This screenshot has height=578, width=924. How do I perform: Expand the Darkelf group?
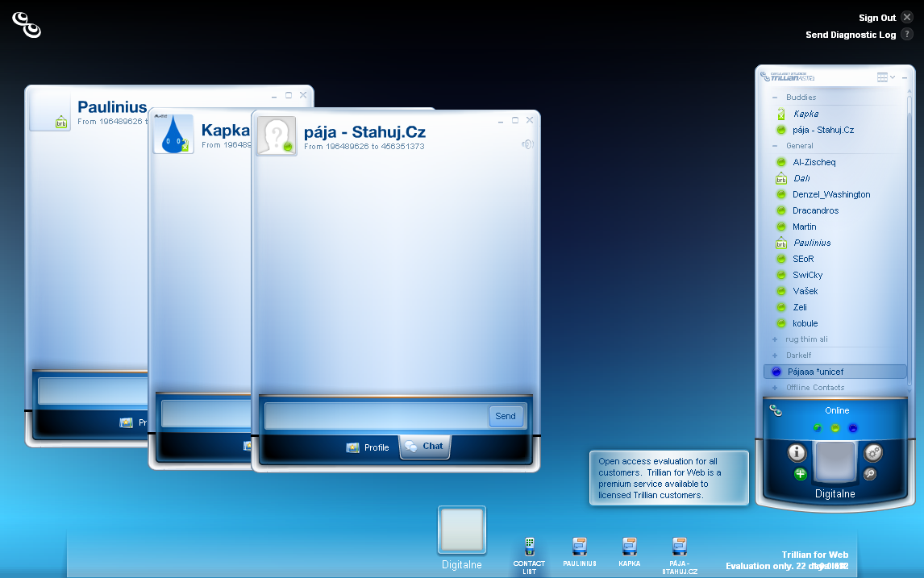[x=774, y=355]
